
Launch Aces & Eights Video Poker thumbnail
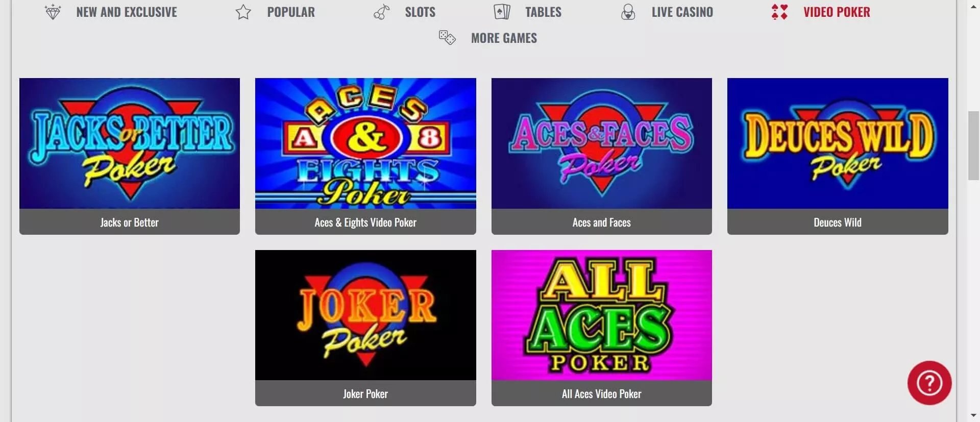[x=365, y=143]
